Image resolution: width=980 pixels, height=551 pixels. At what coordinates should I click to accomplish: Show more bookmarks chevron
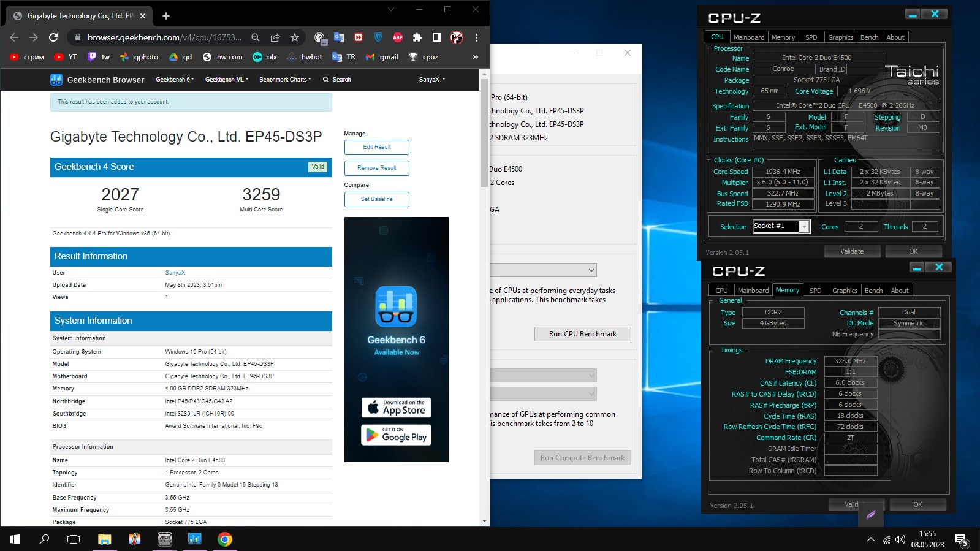(x=475, y=57)
